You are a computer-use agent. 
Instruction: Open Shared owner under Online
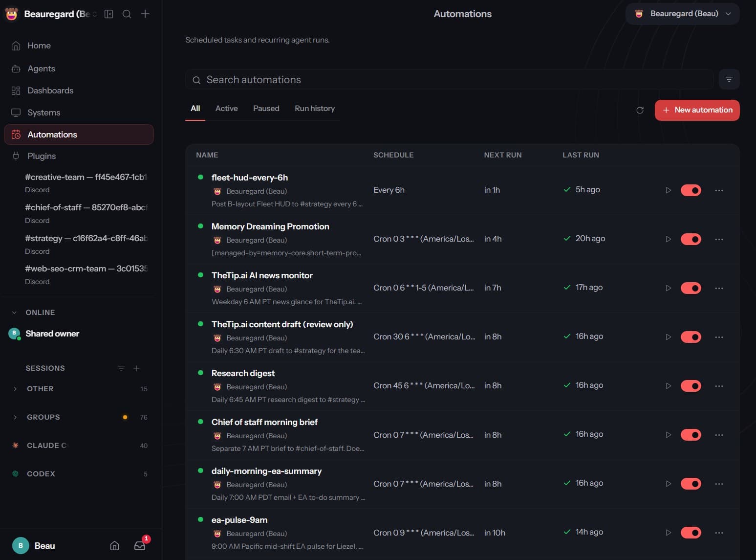pos(52,334)
